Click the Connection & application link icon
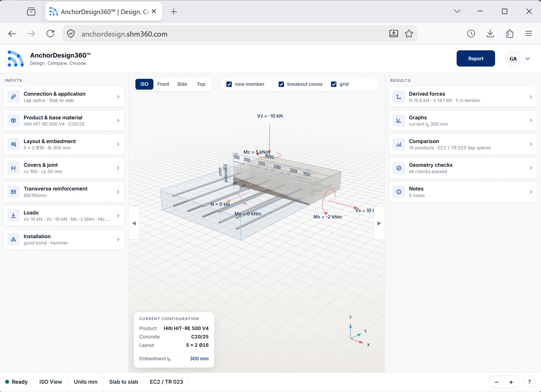541x392 pixels. point(13,97)
